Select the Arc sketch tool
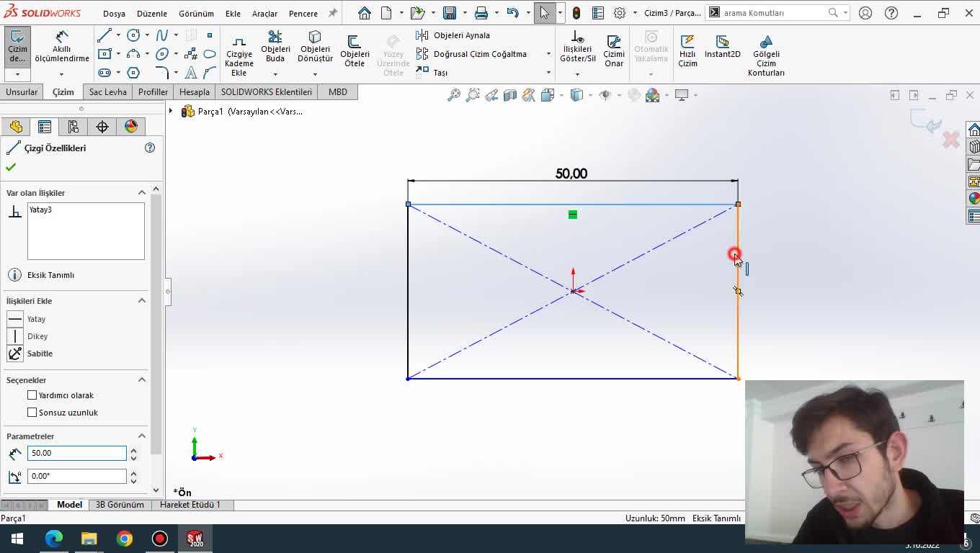Image resolution: width=980 pixels, height=553 pixels. pos(133,54)
